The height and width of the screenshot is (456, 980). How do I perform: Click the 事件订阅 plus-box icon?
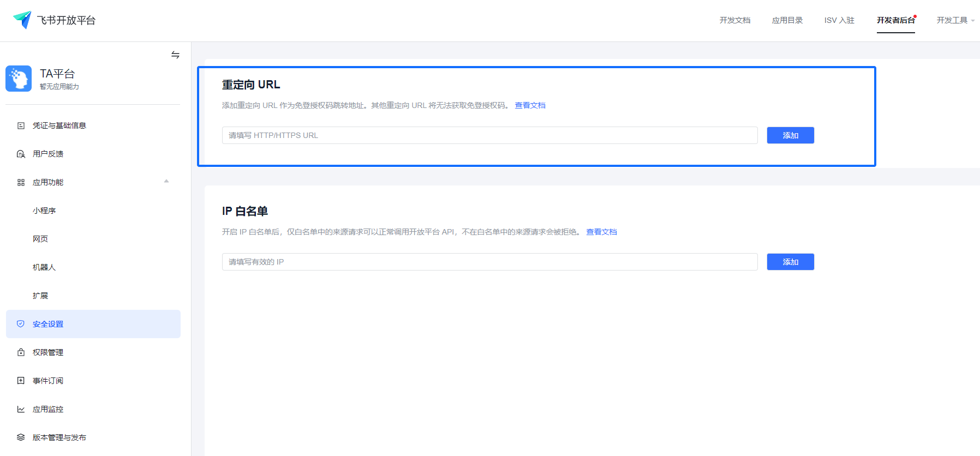tap(21, 381)
